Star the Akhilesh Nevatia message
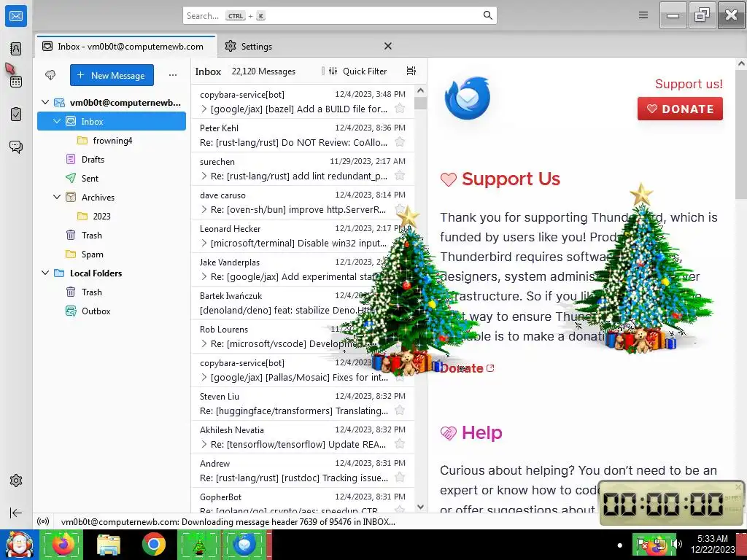This screenshot has width=747, height=560. (400, 444)
